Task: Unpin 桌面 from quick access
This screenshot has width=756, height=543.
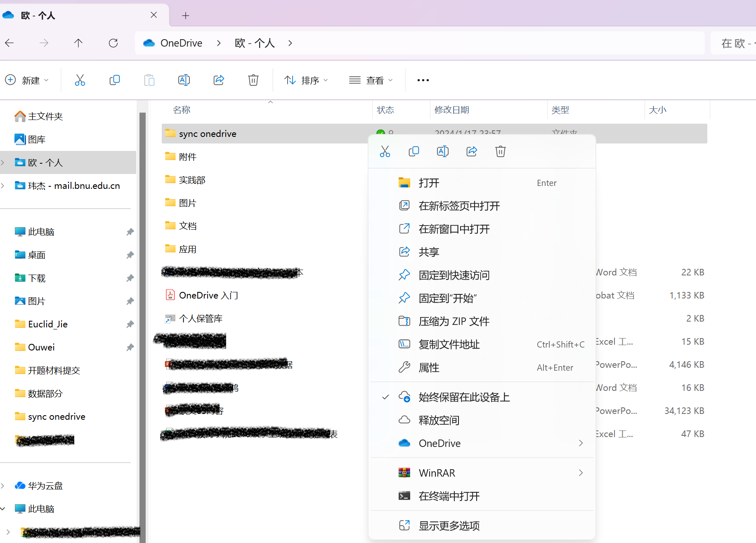Action: [130, 255]
